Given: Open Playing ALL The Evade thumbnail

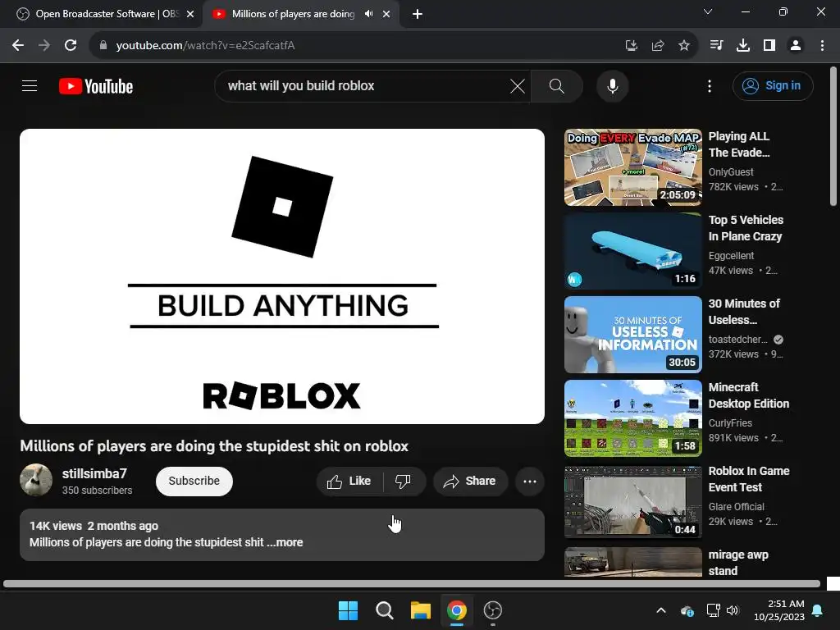Looking at the screenshot, I should (632, 167).
